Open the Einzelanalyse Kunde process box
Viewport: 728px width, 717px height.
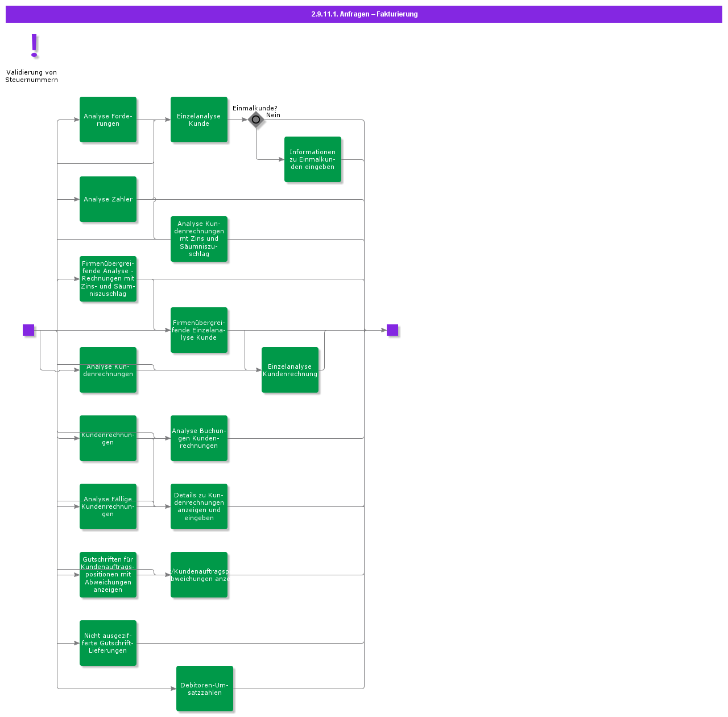[199, 119]
